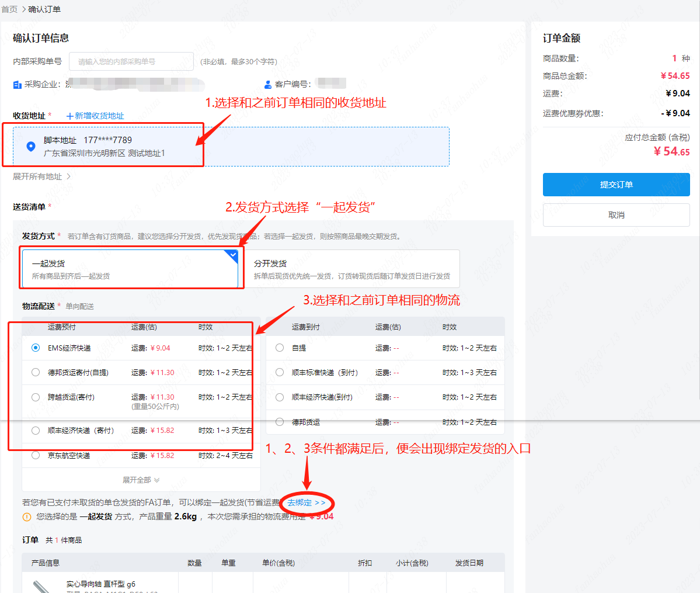Click the customer number person icon
Image resolution: width=700 pixels, height=593 pixels.
pyautogui.click(x=268, y=85)
